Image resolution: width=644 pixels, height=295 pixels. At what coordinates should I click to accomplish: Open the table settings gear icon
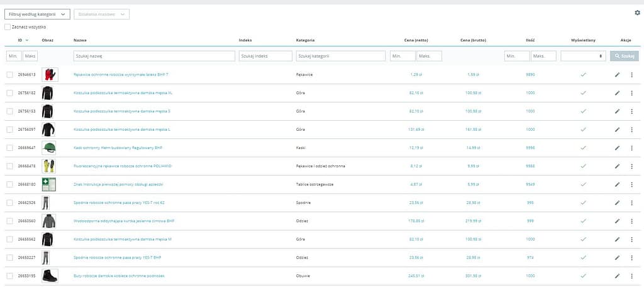pos(637,13)
